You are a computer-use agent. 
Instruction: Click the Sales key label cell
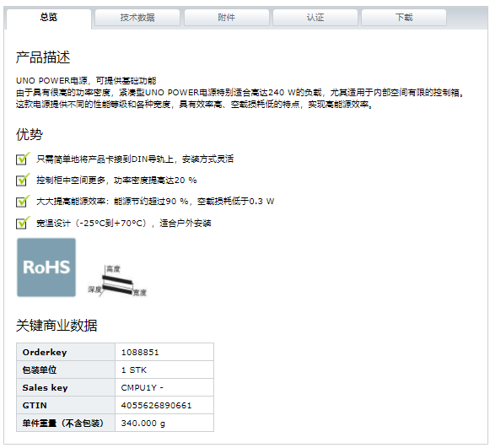(66, 387)
